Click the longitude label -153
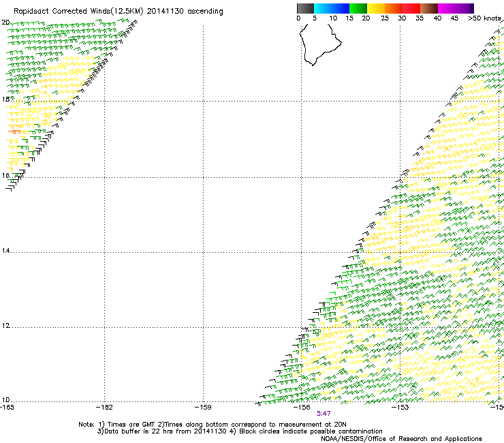Viewport: 504px width, 443px height. (400, 408)
